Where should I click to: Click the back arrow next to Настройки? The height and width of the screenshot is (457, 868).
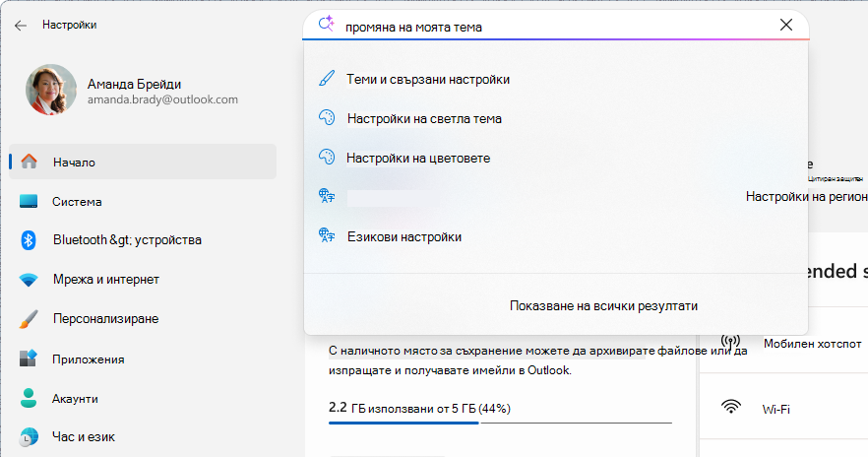pyautogui.click(x=21, y=26)
